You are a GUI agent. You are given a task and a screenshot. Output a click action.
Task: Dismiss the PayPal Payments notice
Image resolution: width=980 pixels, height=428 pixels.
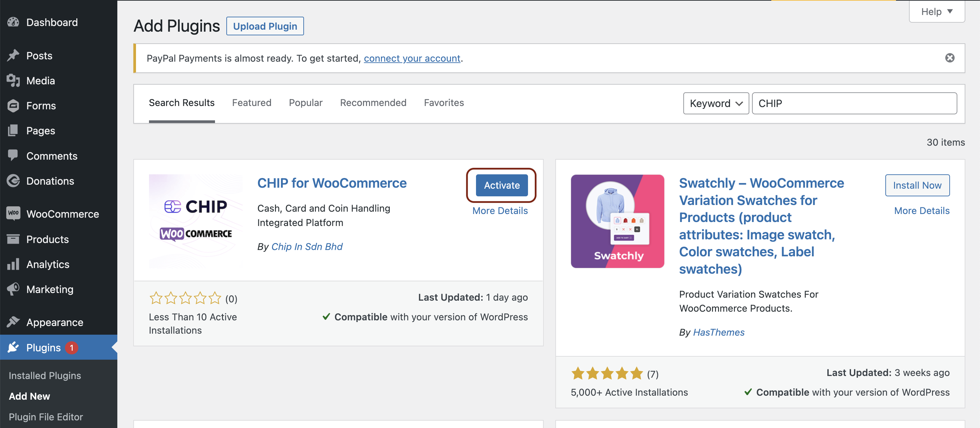[950, 58]
